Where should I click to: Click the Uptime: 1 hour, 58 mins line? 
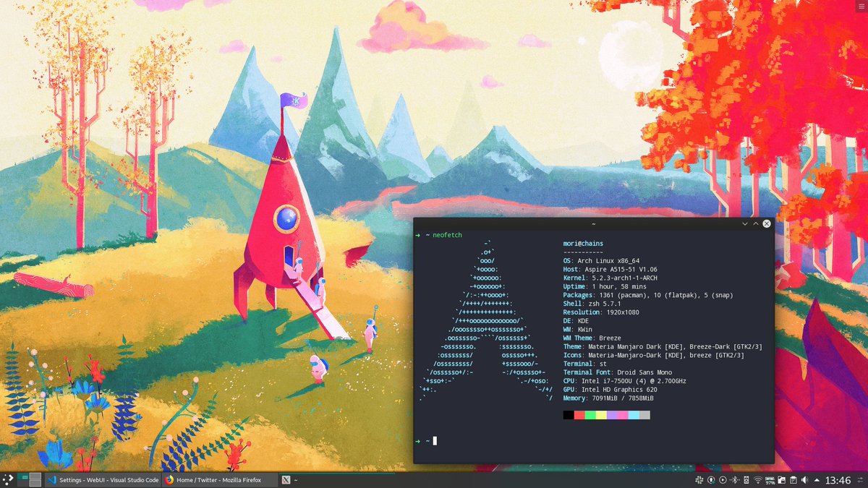point(605,287)
